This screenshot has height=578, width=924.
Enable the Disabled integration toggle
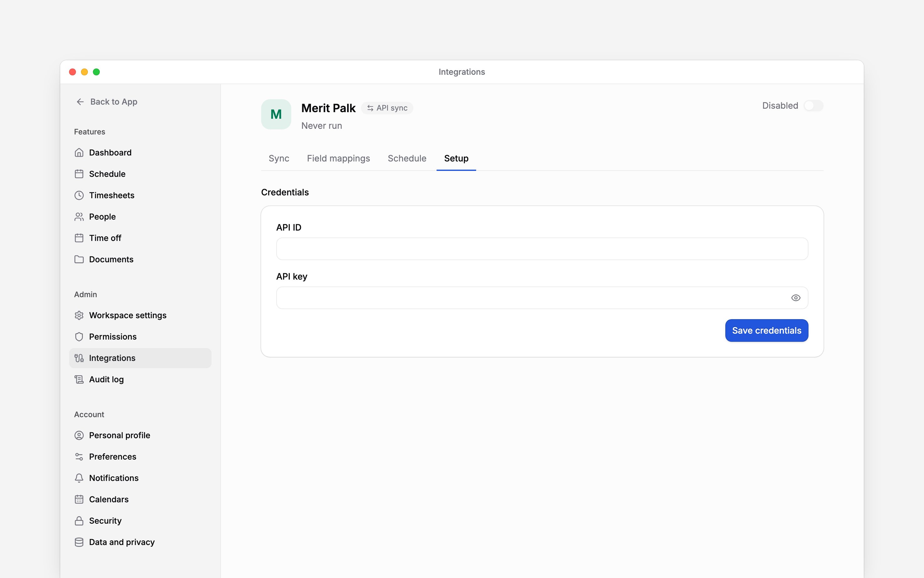click(x=813, y=106)
